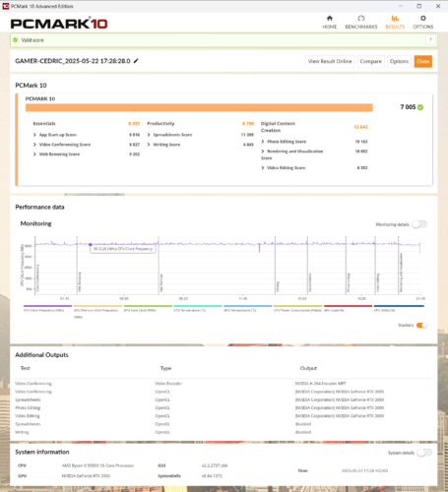The image size is (448, 492).
Task: Open the Options gear icon
Action: click(x=423, y=18)
